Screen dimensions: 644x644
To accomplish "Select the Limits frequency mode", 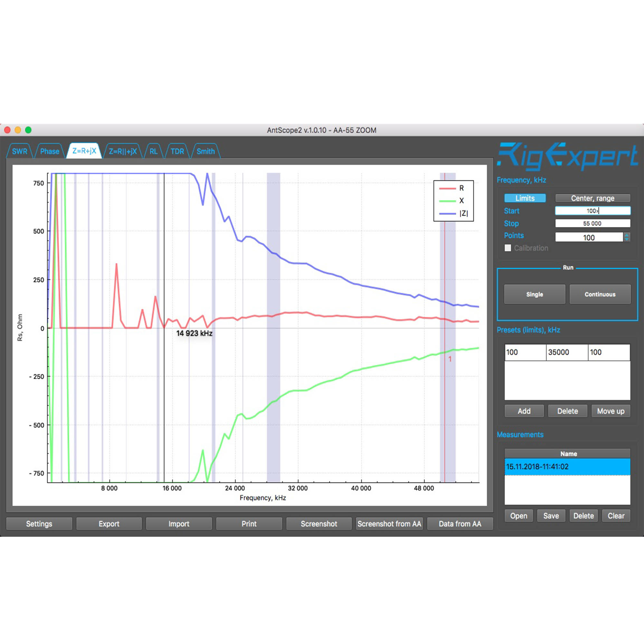I will pos(525,198).
